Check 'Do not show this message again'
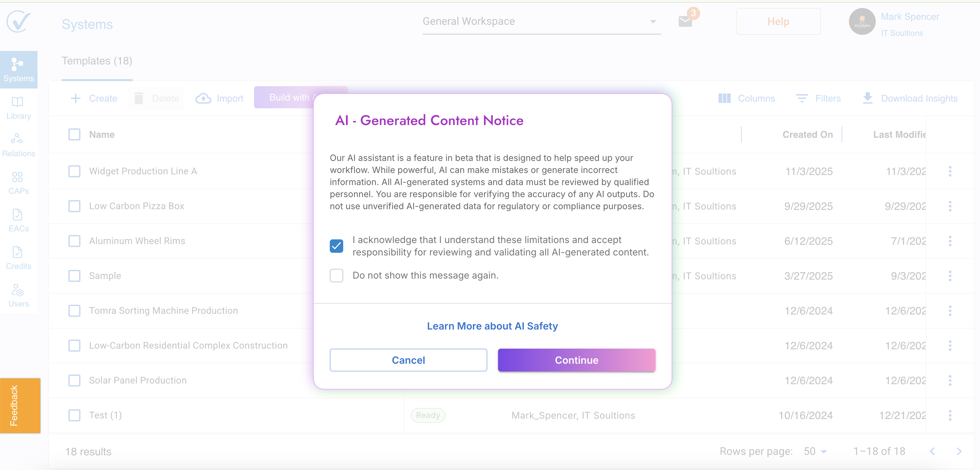Image resolution: width=980 pixels, height=470 pixels. (x=336, y=275)
